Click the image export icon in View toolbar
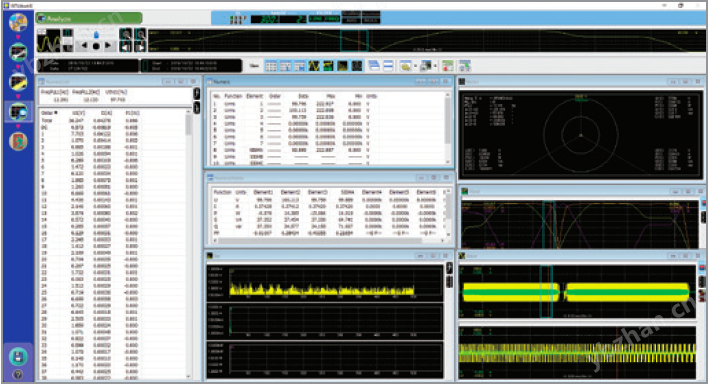The image size is (709, 384). click(425, 66)
